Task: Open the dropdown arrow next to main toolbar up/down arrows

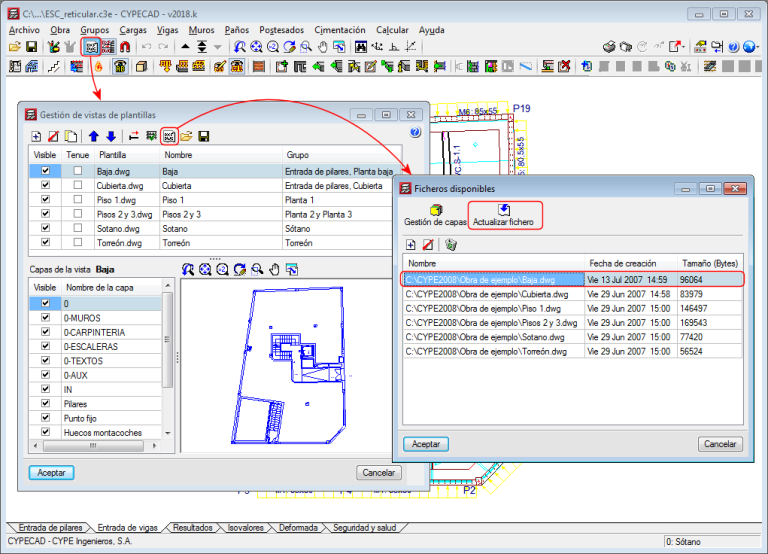Action: 218,47
